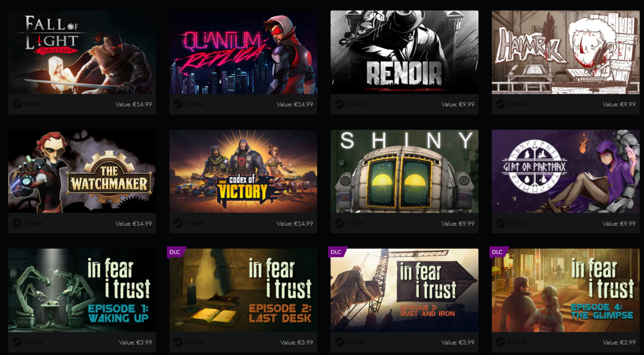The height and width of the screenshot is (355, 644).
Task: Open the Renoir game artwork
Action: [x=405, y=52]
